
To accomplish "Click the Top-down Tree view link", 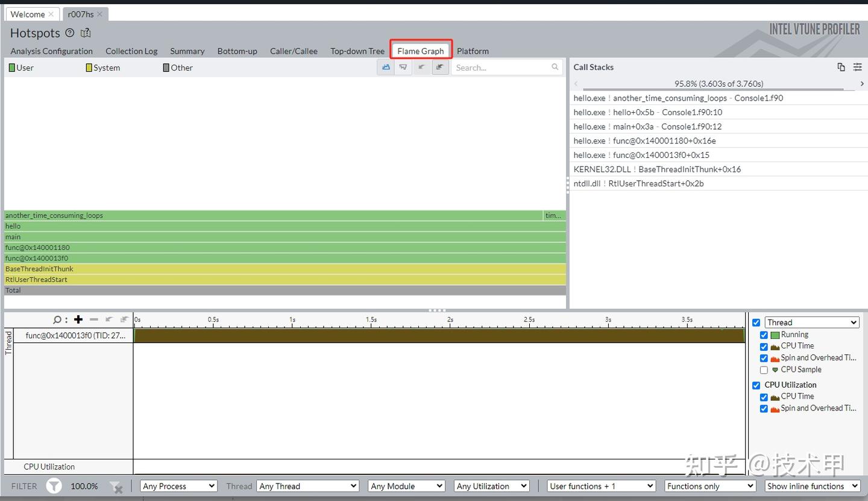I will pyautogui.click(x=357, y=51).
